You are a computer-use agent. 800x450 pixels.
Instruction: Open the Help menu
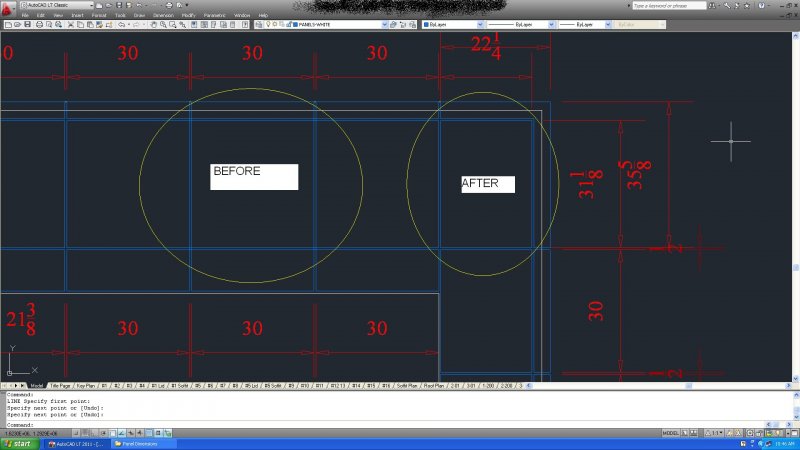pos(263,15)
